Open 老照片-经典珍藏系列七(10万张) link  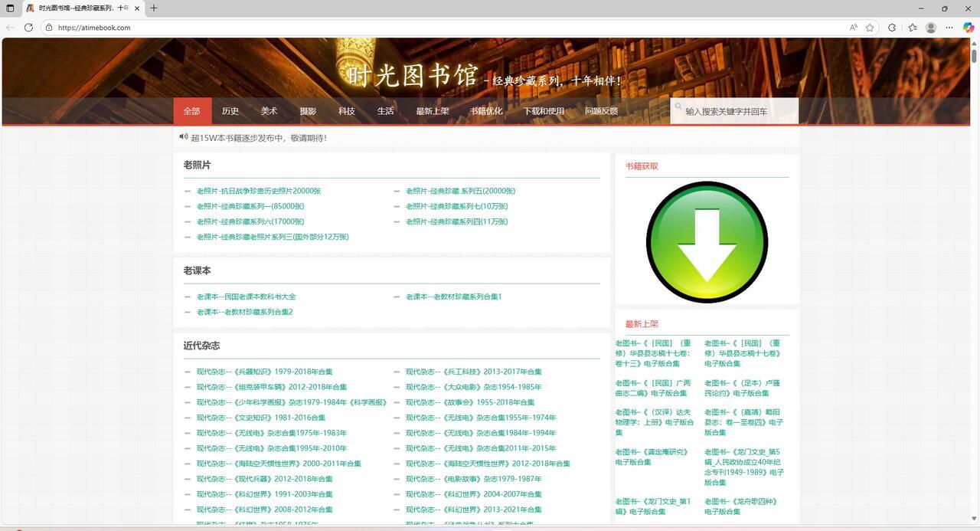tap(457, 206)
